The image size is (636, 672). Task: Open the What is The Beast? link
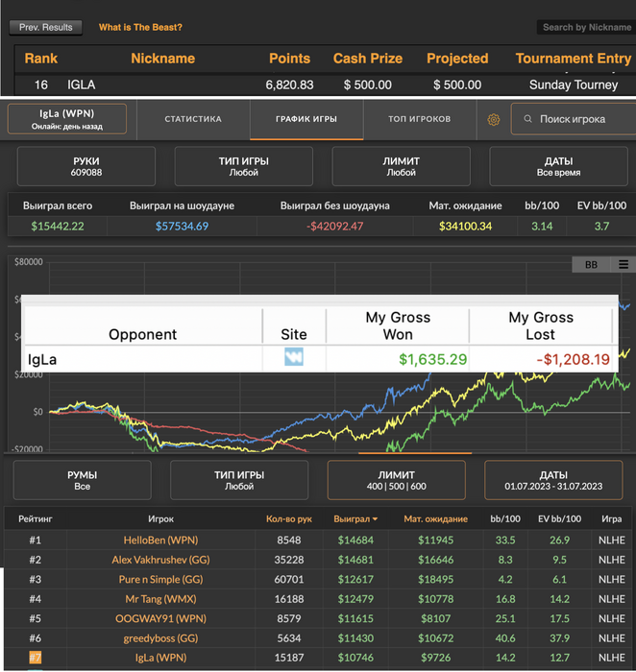pyautogui.click(x=140, y=28)
